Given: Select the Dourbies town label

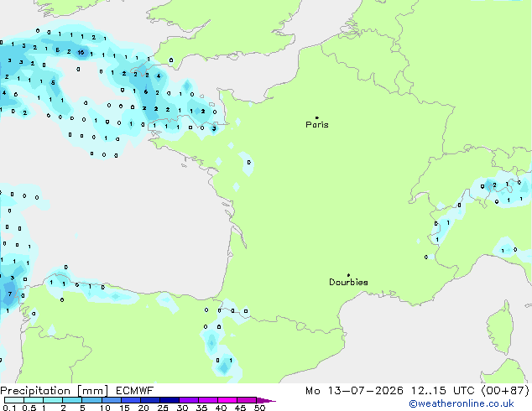Looking at the screenshot, I should click(x=348, y=282).
